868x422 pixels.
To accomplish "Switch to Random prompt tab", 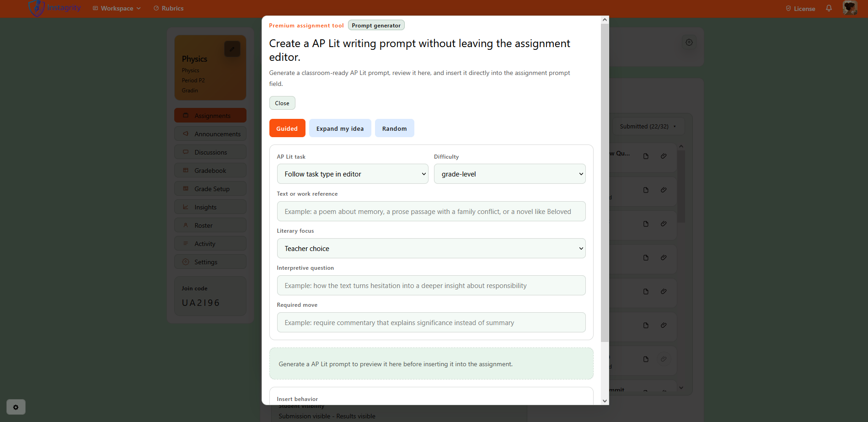I will pyautogui.click(x=394, y=128).
